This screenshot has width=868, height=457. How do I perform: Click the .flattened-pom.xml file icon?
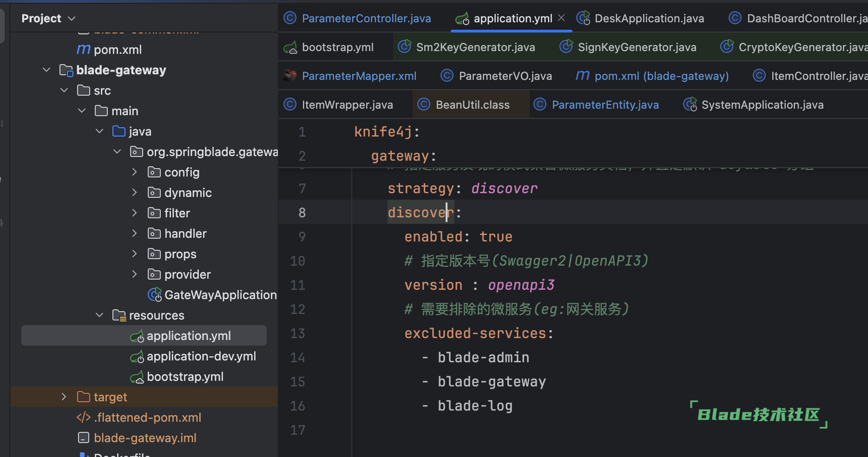(x=84, y=418)
